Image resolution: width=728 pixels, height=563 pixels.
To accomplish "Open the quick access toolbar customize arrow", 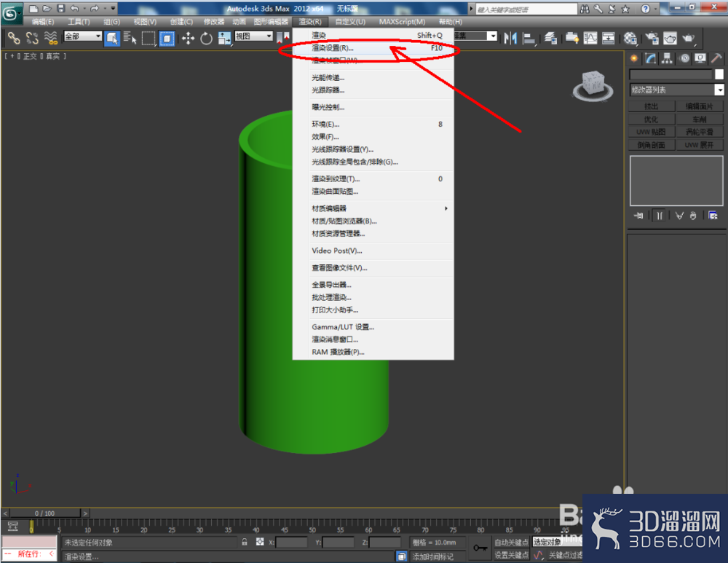I will [x=113, y=8].
